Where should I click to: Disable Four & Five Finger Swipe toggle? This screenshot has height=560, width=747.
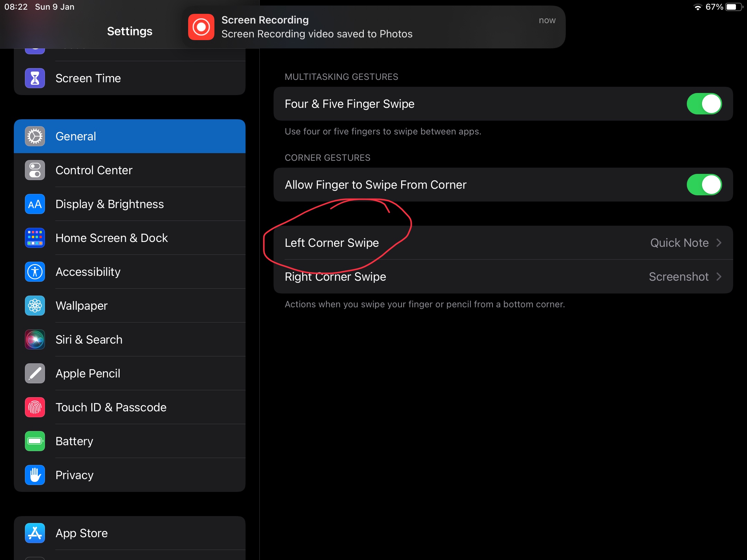pyautogui.click(x=704, y=104)
